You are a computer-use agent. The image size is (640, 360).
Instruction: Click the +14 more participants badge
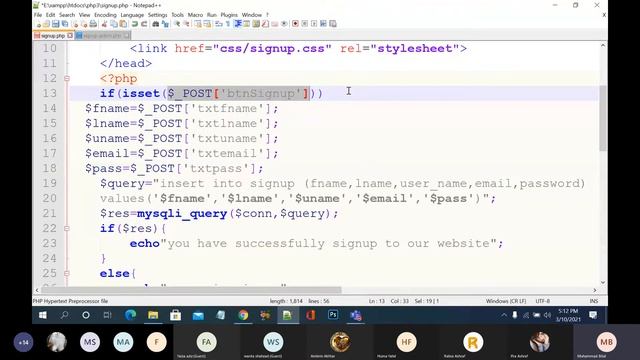coord(23,342)
